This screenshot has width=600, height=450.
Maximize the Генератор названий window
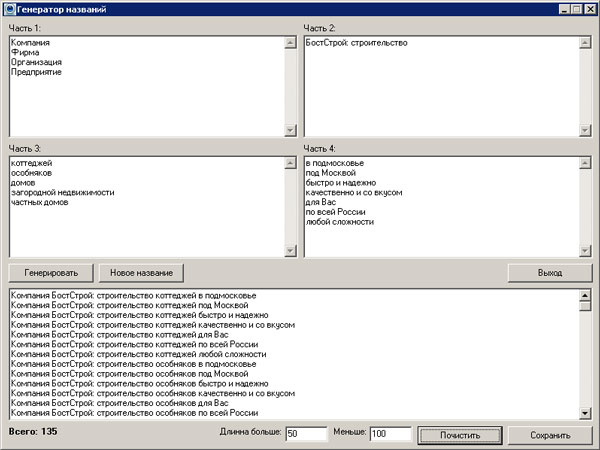point(576,8)
